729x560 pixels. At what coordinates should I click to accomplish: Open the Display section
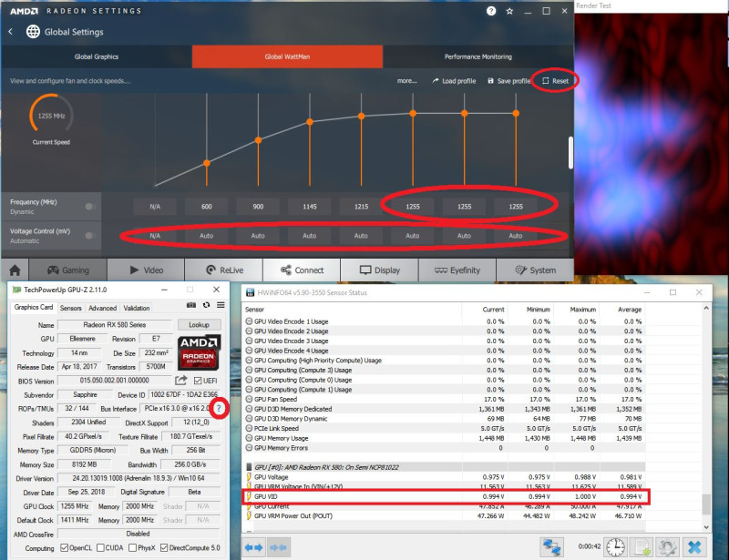pyautogui.click(x=380, y=270)
